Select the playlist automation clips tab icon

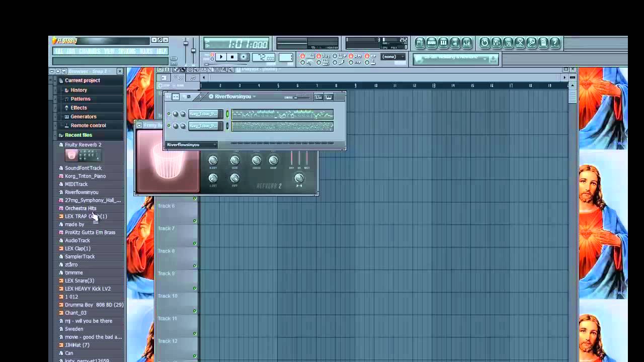coord(178,78)
